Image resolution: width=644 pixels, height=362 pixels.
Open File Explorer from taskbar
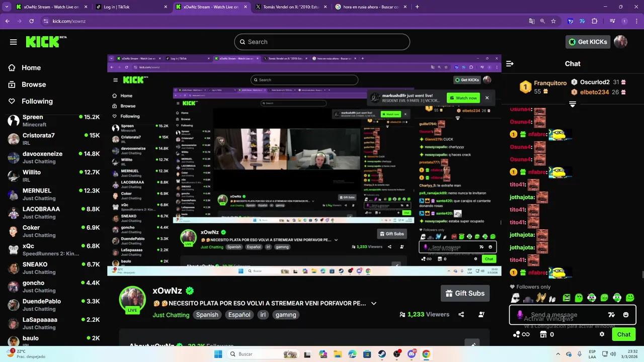click(338, 354)
